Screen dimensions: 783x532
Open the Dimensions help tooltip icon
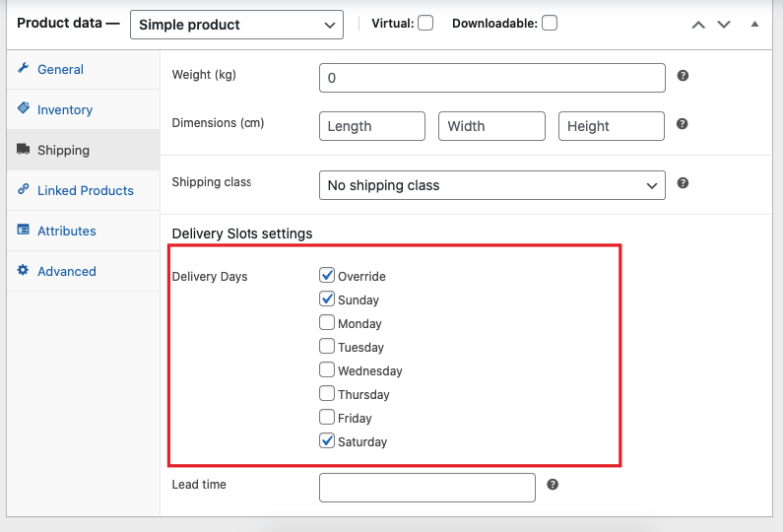pos(683,124)
